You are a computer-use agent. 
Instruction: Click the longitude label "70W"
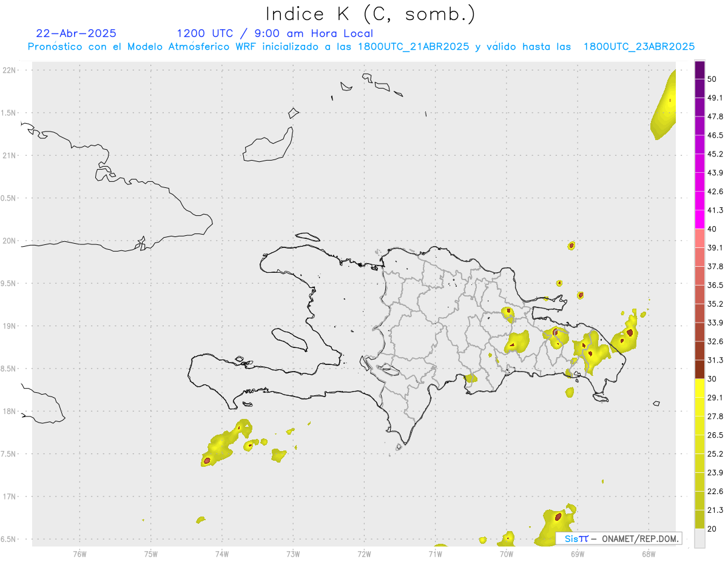coord(507,554)
